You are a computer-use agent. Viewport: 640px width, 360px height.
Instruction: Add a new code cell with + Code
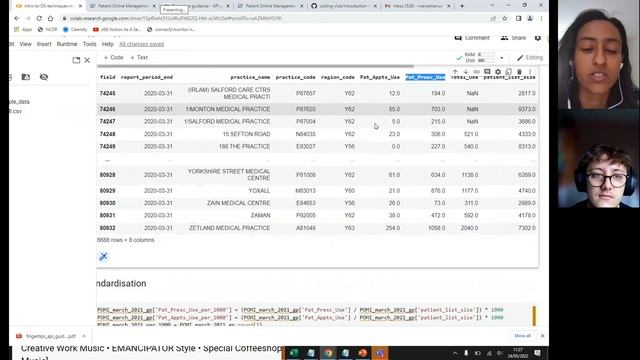[x=113, y=58]
